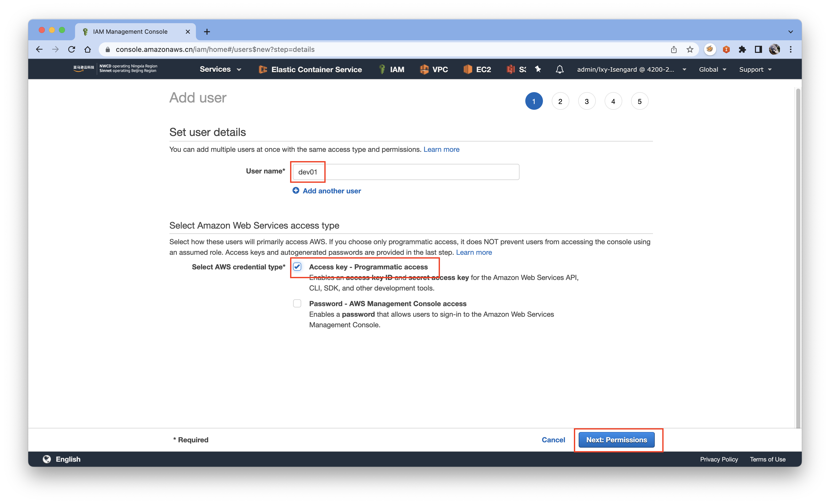
Task: Open the browser home page icon
Action: [88, 50]
